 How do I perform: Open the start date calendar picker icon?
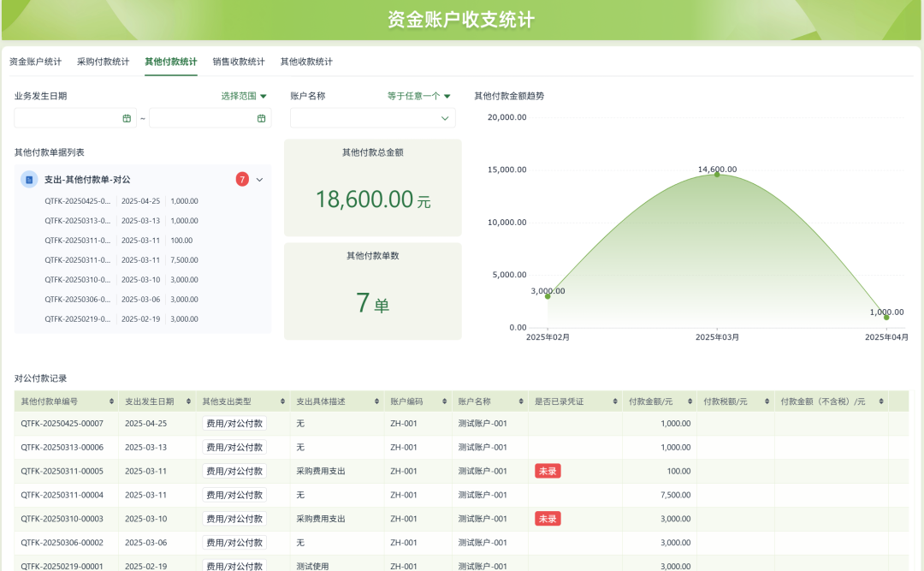point(127,118)
